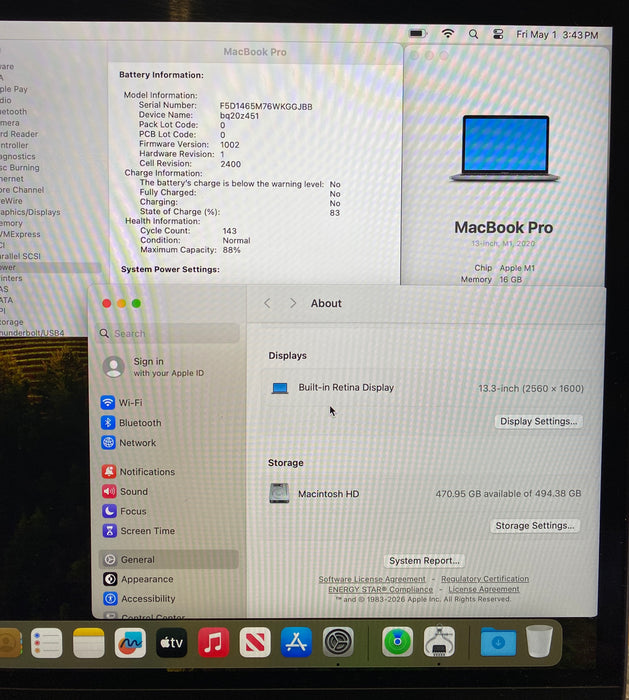Image resolution: width=629 pixels, height=700 pixels.
Task: Open System Information from the Dock
Action: pos(439,641)
